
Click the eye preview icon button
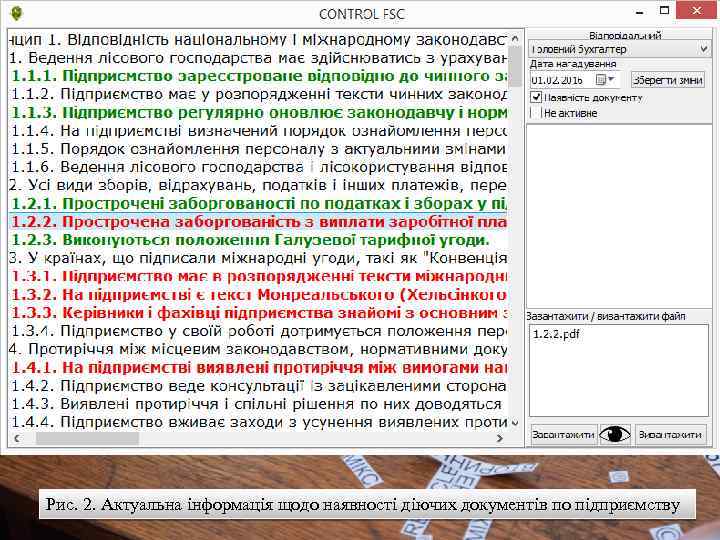615,434
